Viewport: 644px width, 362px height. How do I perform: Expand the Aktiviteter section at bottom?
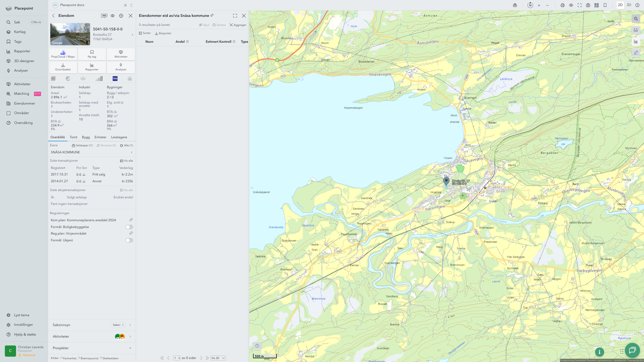tap(92, 336)
